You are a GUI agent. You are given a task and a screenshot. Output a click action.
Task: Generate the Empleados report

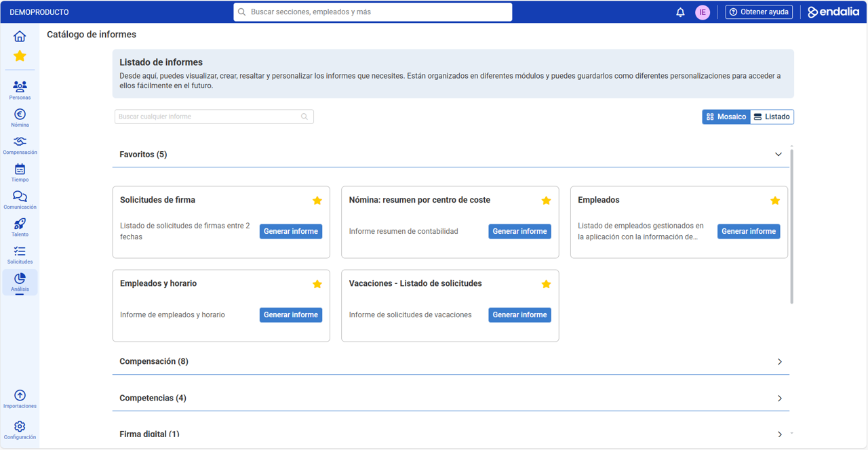(x=749, y=231)
